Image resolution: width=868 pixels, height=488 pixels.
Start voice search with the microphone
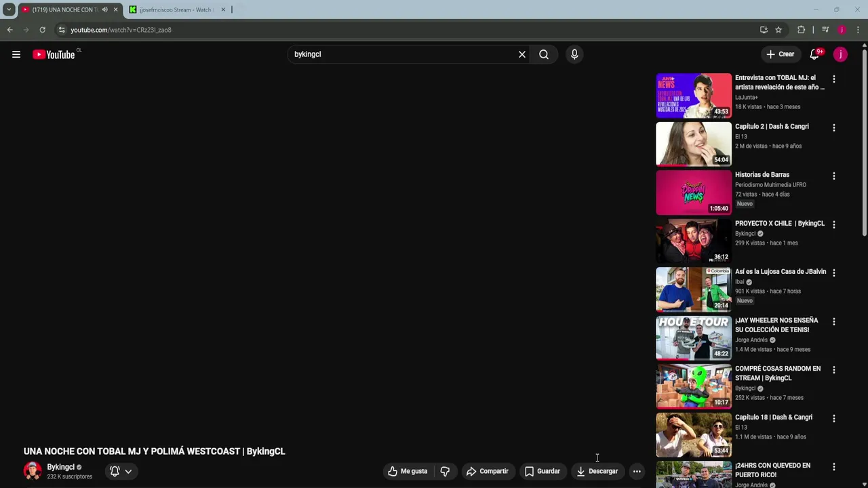click(x=574, y=54)
